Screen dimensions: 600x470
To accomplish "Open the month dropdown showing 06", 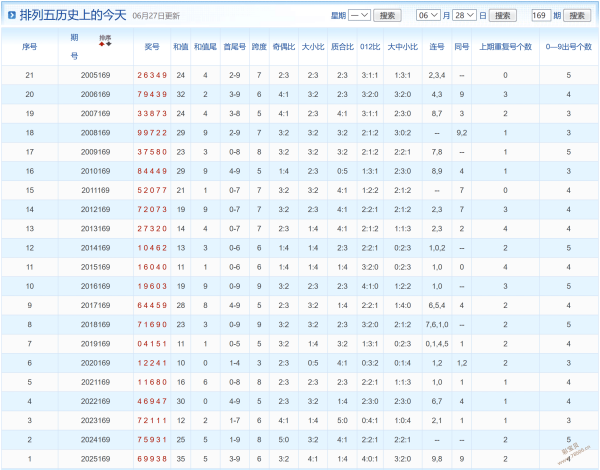I will [428, 15].
